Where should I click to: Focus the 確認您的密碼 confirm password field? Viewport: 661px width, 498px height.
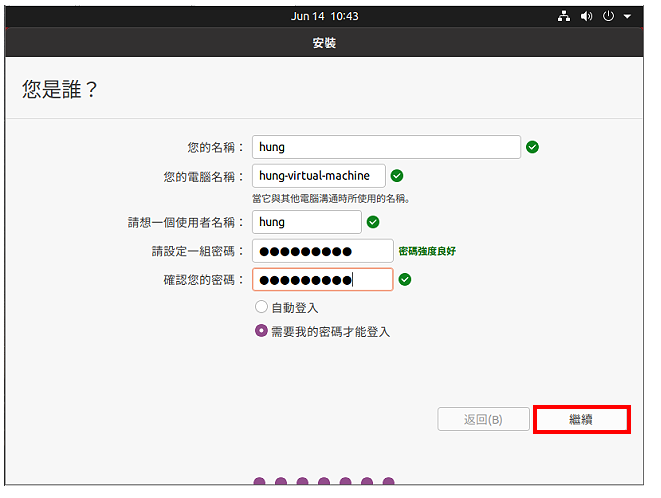click(x=322, y=279)
